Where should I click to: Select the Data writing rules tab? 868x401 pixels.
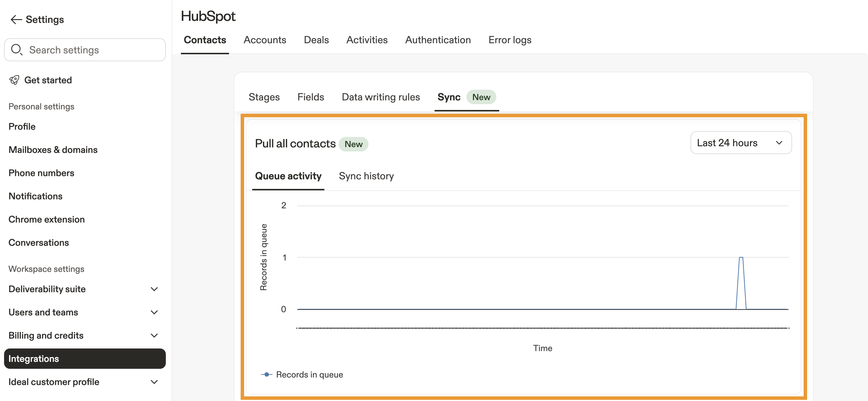coord(380,97)
